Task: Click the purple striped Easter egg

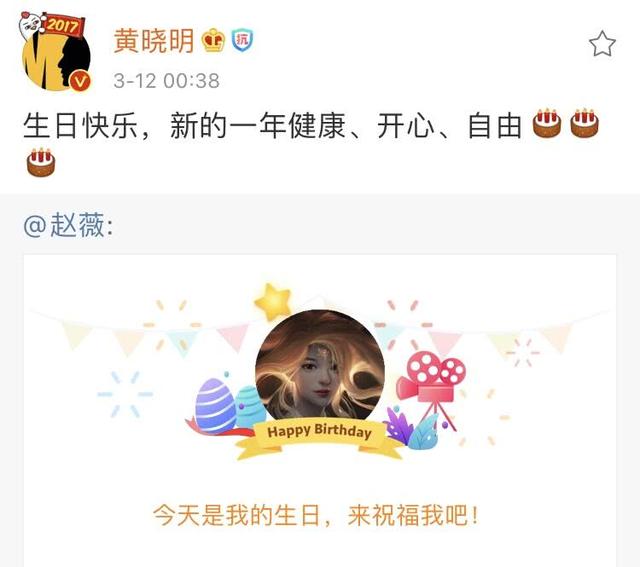Action: 215,405
